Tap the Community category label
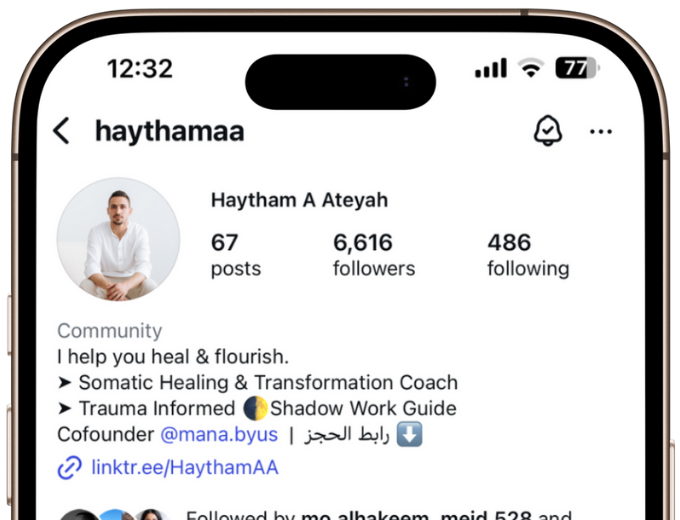Image resolution: width=680 pixels, height=520 pixels. [110, 330]
